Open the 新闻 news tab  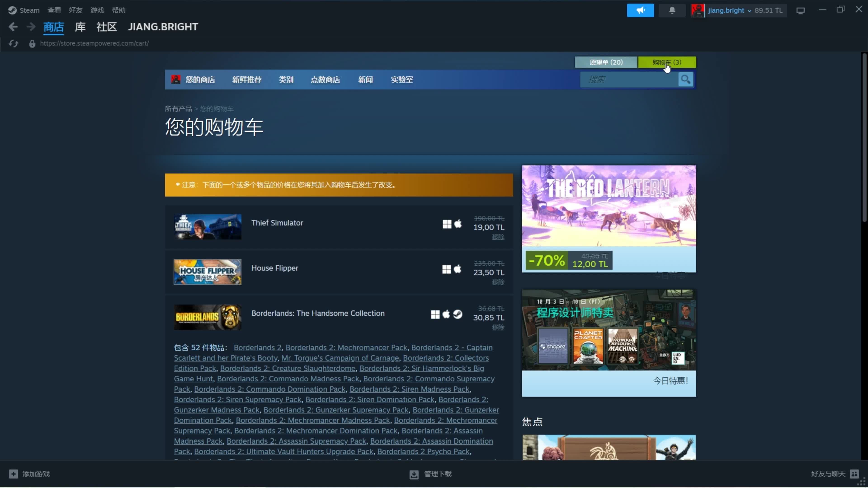[365, 80]
